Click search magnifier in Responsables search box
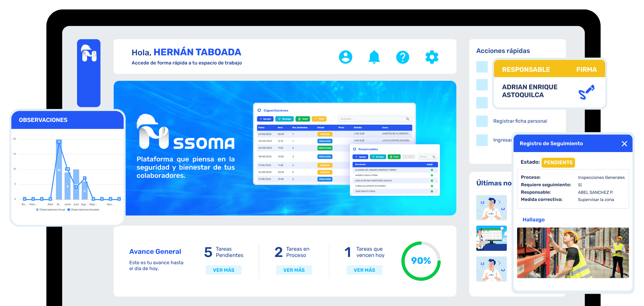 pyautogui.click(x=434, y=157)
